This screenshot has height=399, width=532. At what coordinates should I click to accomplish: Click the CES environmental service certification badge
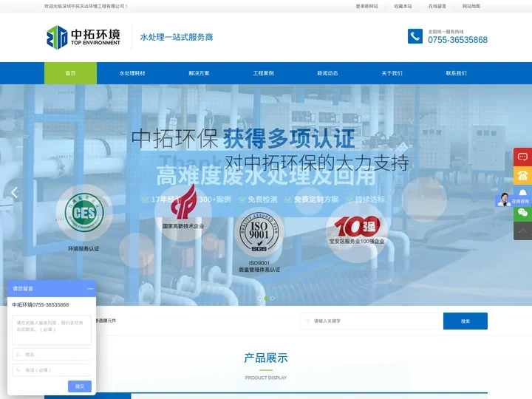[83, 213]
